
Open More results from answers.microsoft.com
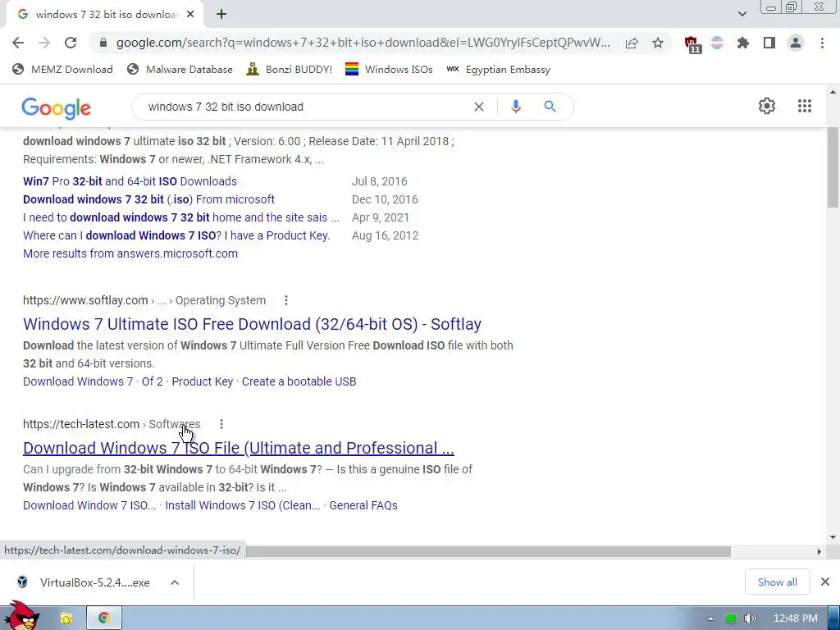coord(130,254)
